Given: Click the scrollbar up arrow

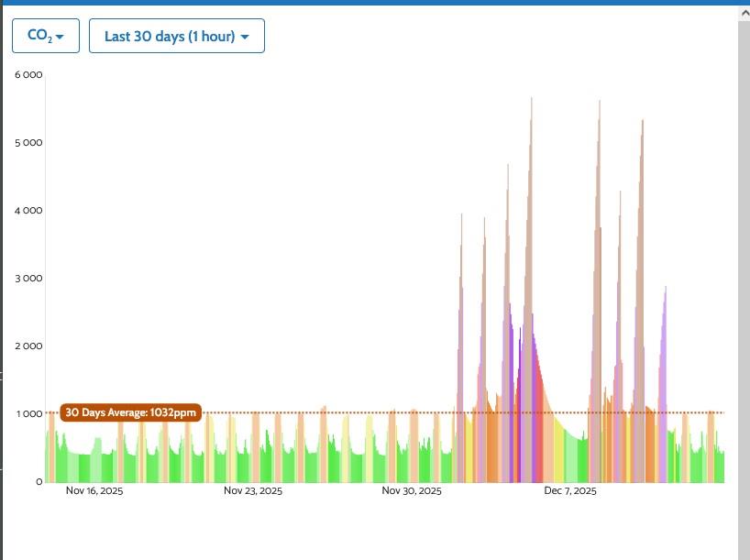Looking at the screenshot, I should [744, 14].
